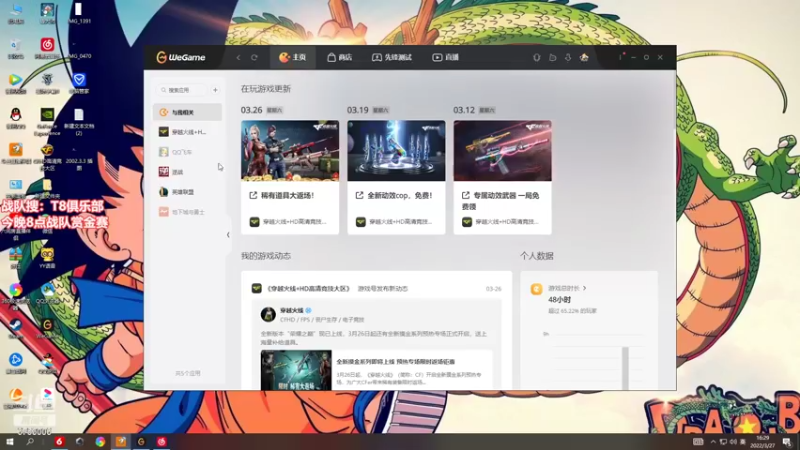The width and height of the screenshot is (800, 450).
Task: Open QQ penguin desktop icon
Action: coord(16,118)
